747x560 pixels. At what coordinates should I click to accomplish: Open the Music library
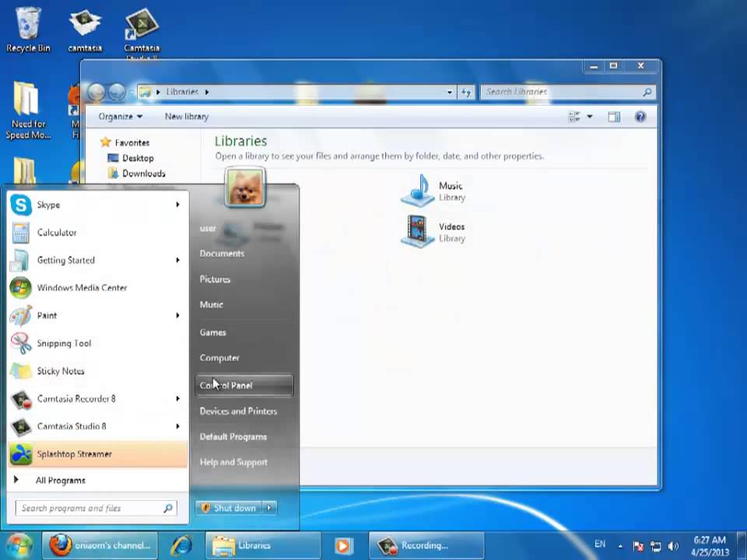coord(433,191)
